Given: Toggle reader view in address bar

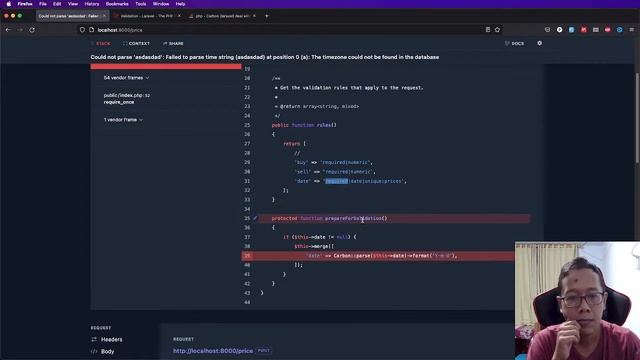Looking at the screenshot, I should 488,29.
